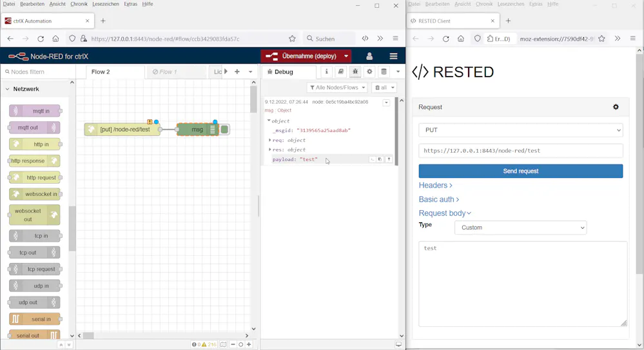This screenshot has width=644, height=350.
Task: Open the Node-RED hamburger main menu
Action: [393, 56]
